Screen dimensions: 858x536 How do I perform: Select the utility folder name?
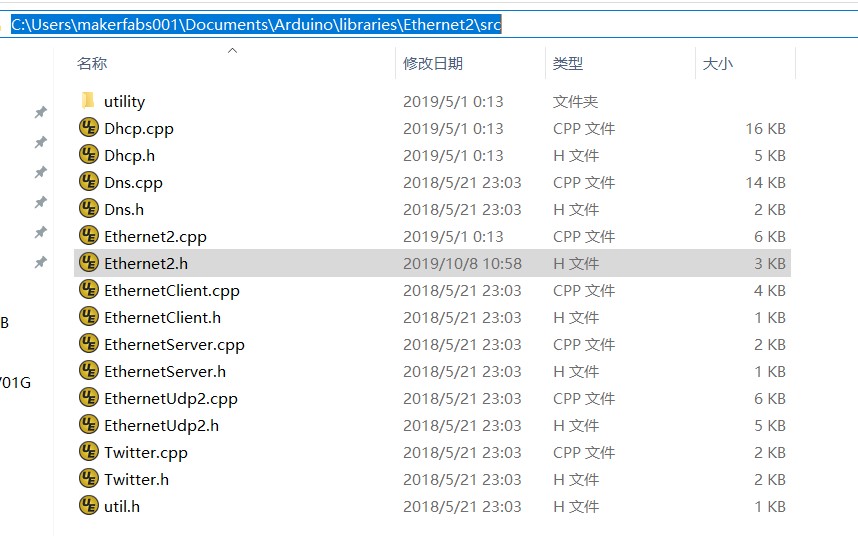124,102
